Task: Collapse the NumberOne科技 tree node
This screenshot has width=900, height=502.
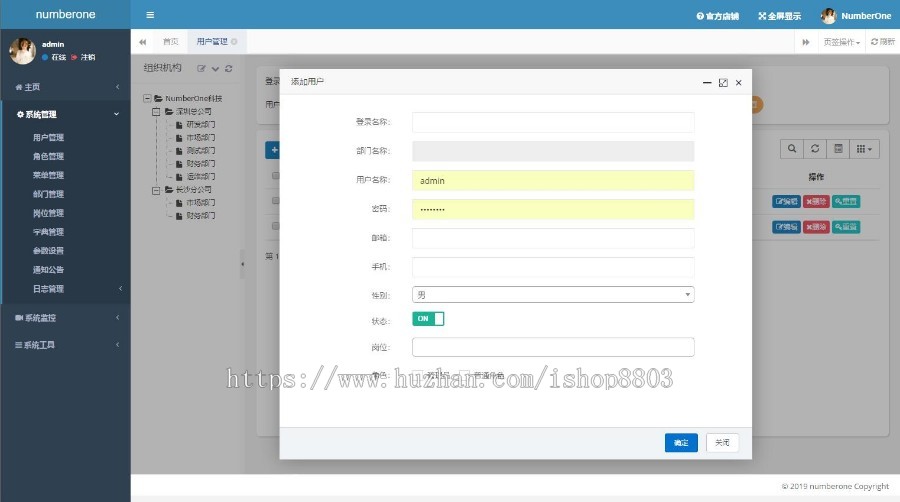Action: [147, 99]
